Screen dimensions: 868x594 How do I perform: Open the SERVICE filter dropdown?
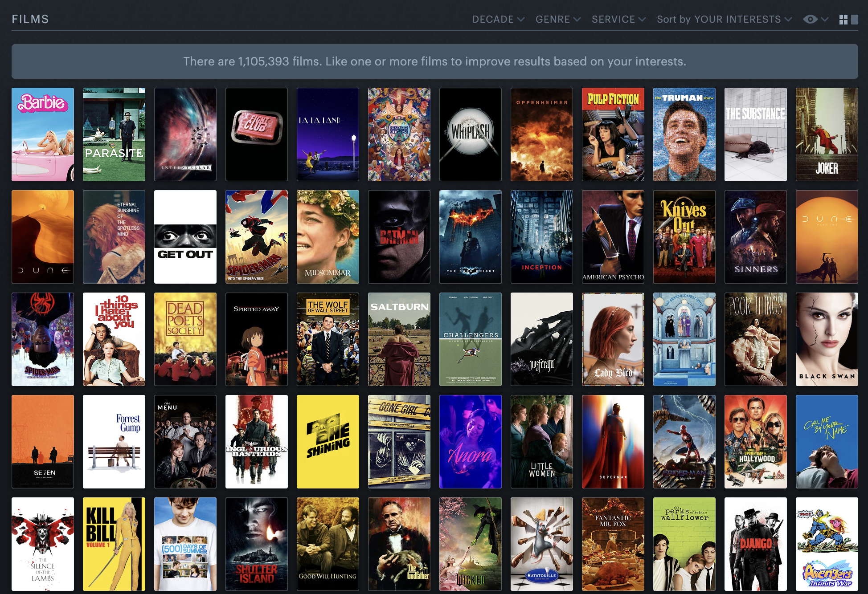pyautogui.click(x=618, y=19)
